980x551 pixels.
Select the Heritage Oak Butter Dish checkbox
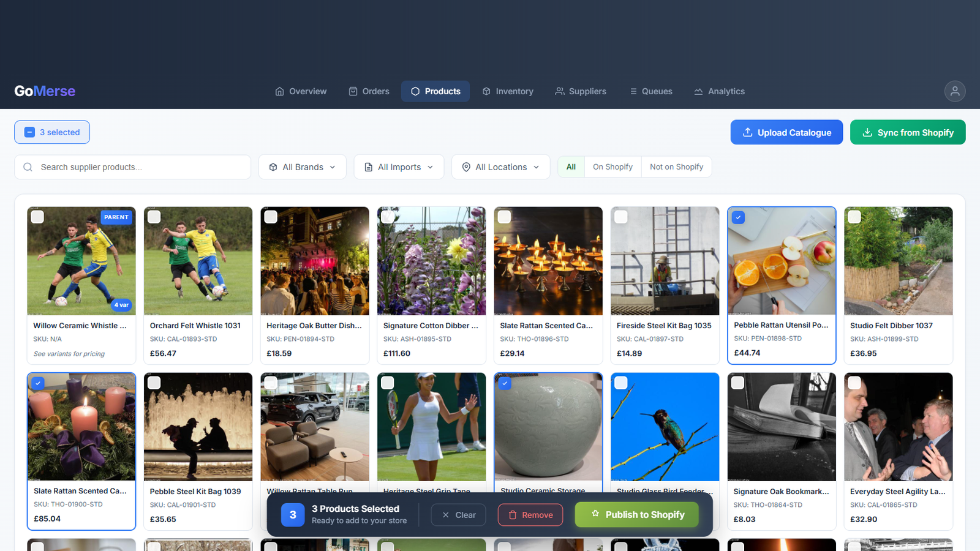(x=271, y=217)
